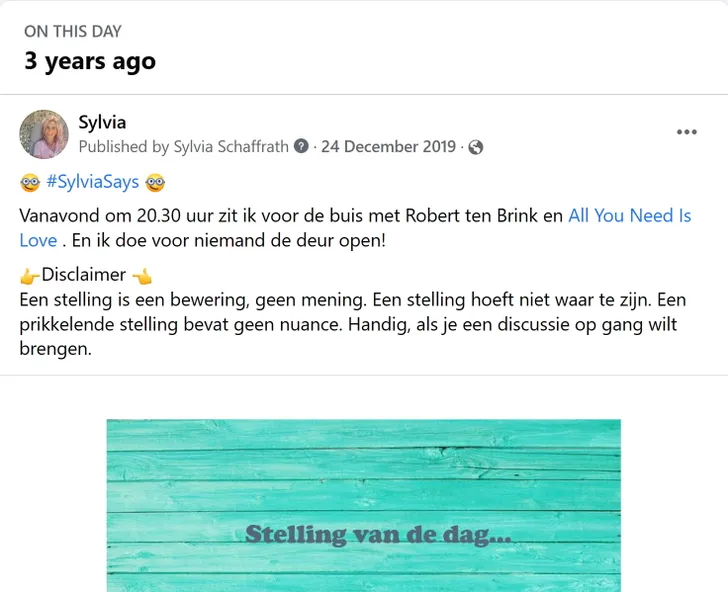Open the All You Need Is Love link
The height and width of the screenshot is (592, 728).
coord(629,215)
